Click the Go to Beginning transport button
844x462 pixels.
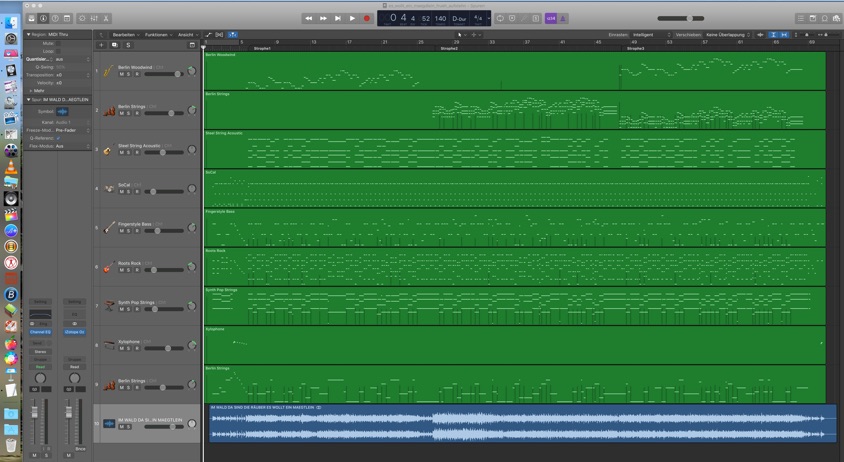tap(337, 18)
